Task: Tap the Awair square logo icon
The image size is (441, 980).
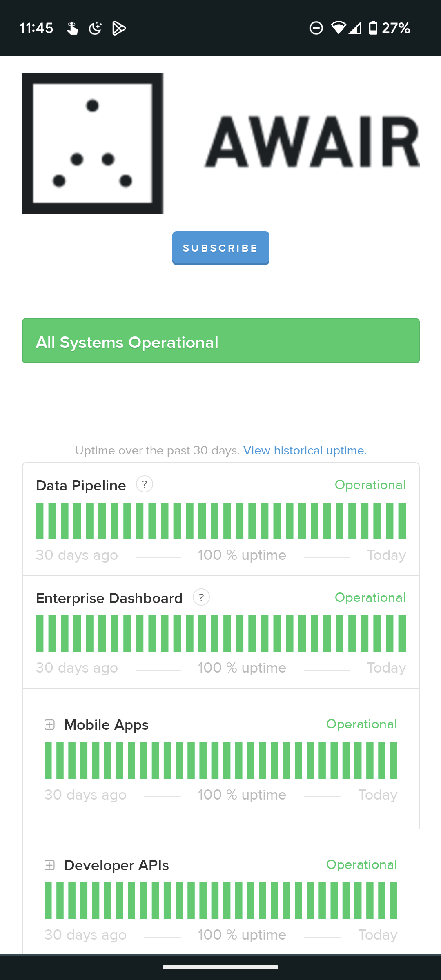Action: coord(93,143)
